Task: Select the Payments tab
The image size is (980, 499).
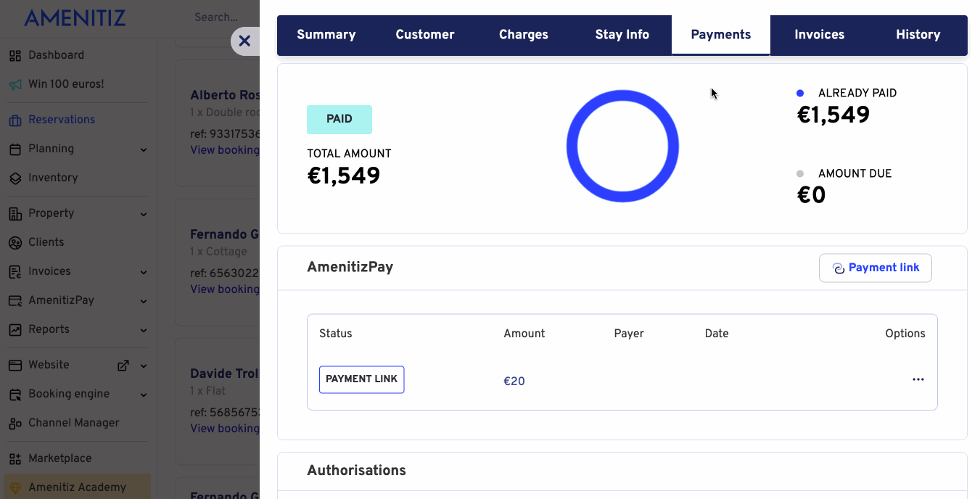Action: coord(721,35)
